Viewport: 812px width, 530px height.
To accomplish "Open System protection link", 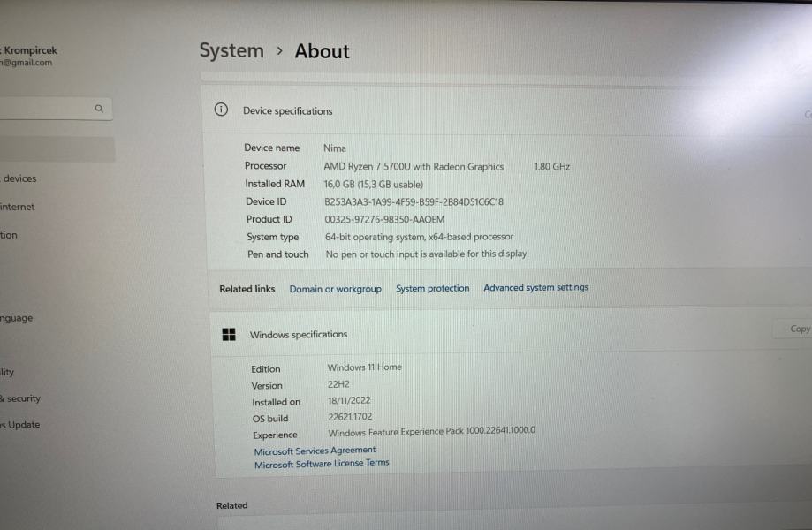I will [432, 288].
